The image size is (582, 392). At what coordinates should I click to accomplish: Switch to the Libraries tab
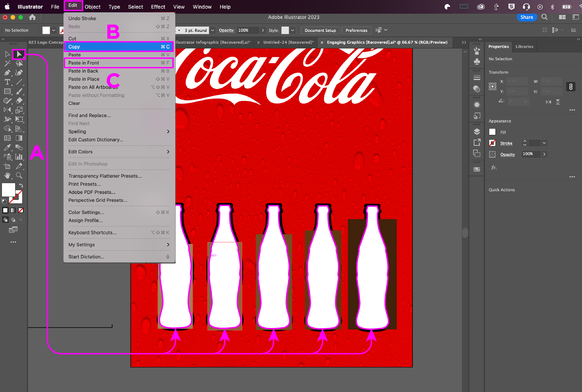pyautogui.click(x=524, y=47)
